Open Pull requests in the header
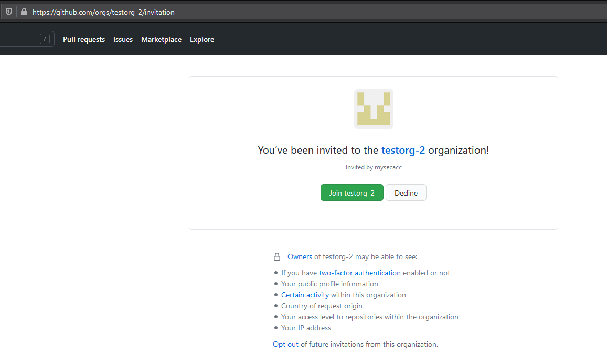 (x=84, y=39)
